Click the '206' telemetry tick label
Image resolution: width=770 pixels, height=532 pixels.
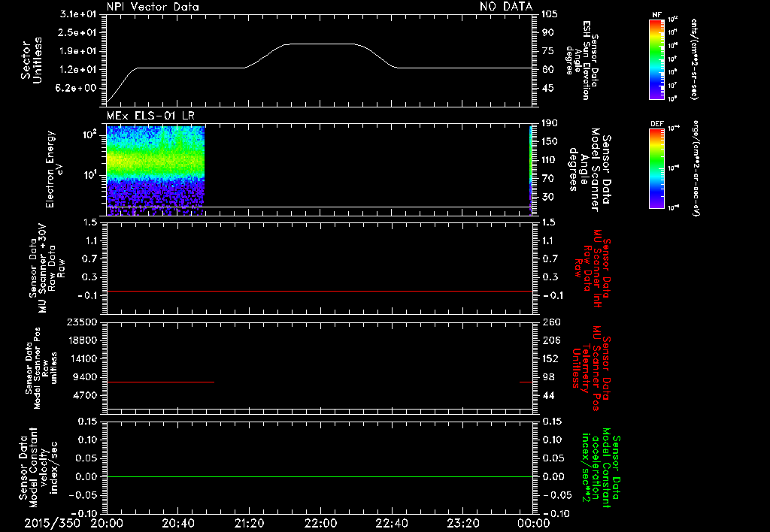click(550, 340)
